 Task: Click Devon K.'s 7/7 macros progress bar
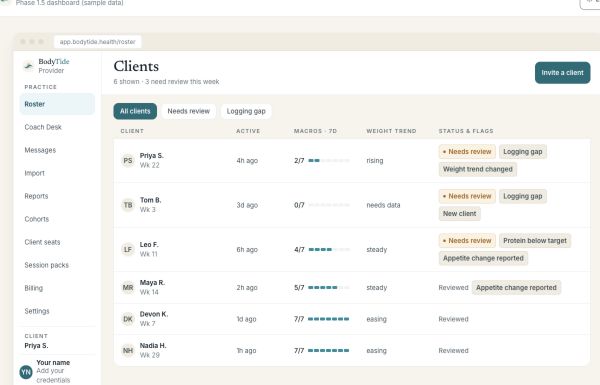(x=329, y=319)
